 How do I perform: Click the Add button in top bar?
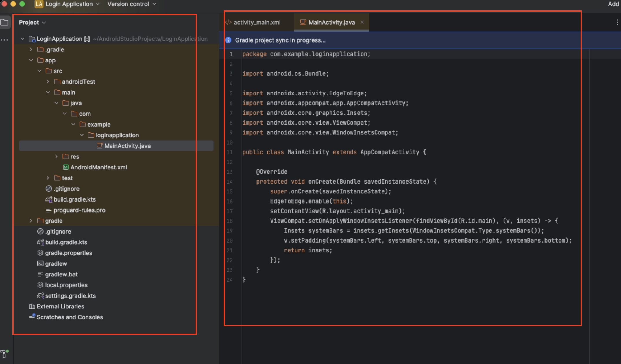coord(613,4)
